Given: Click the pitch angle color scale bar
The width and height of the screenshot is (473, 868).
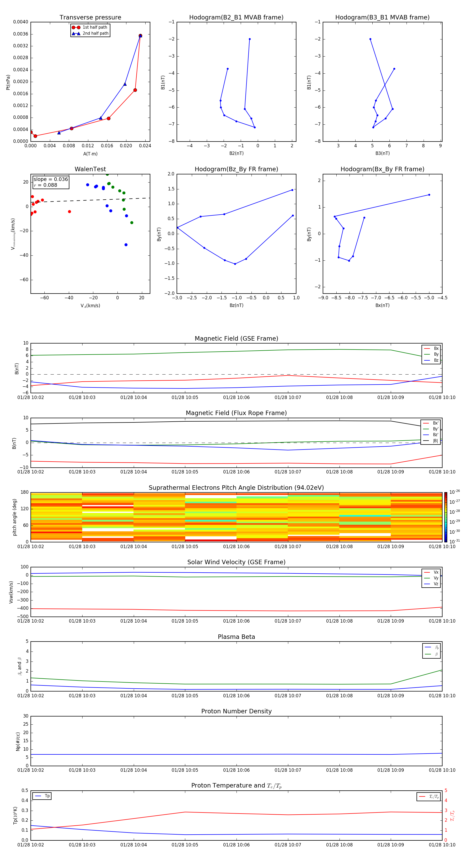Looking at the screenshot, I should (446, 517).
